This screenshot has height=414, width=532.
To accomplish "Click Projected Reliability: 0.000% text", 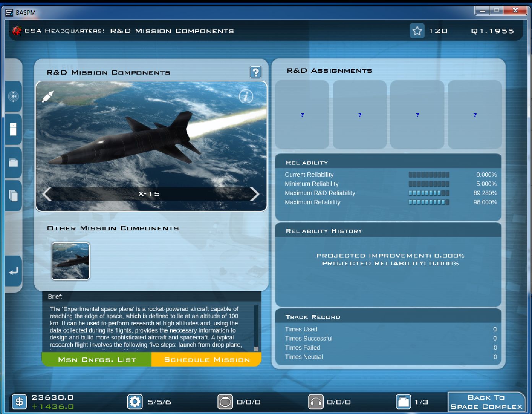I will (390, 263).
